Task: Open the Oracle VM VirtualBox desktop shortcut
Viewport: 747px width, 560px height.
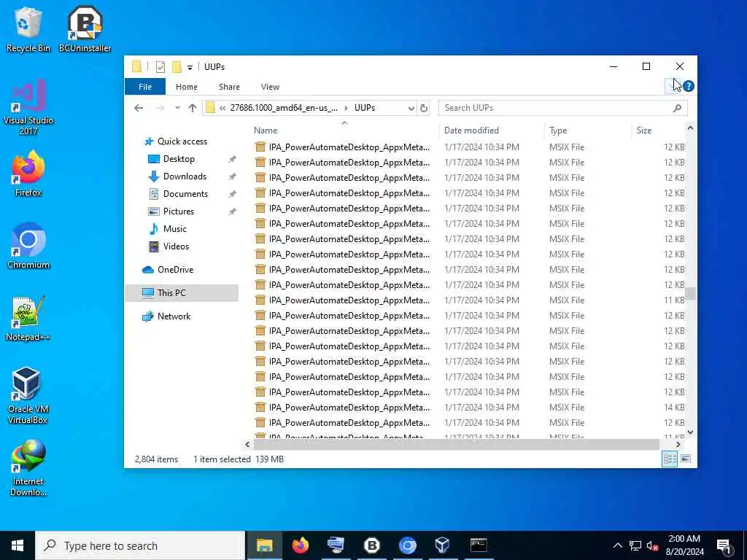Action: tap(27, 395)
